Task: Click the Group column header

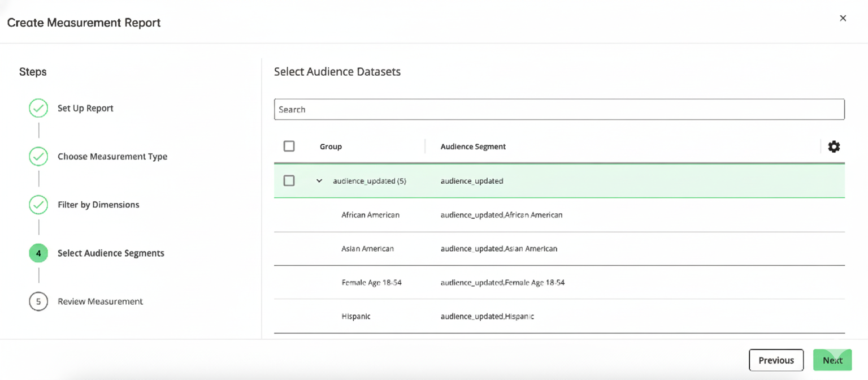Action: tap(331, 146)
